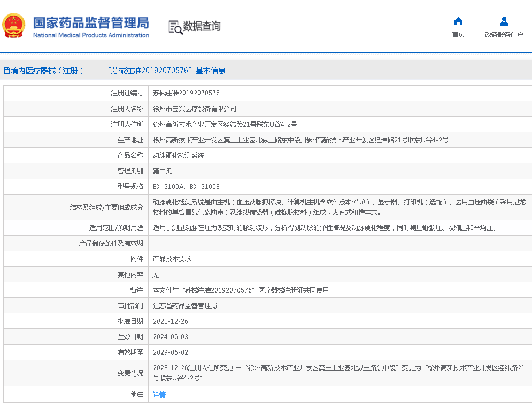Click approval date 2023-12-26 value
The height and width of the screenshot is (407, 532).
(171, 321)
